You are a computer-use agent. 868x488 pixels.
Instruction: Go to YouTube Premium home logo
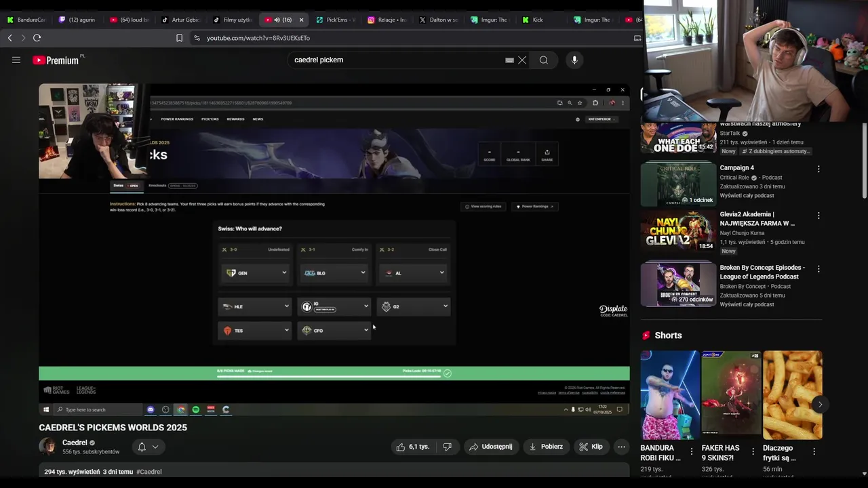[56, 60]
